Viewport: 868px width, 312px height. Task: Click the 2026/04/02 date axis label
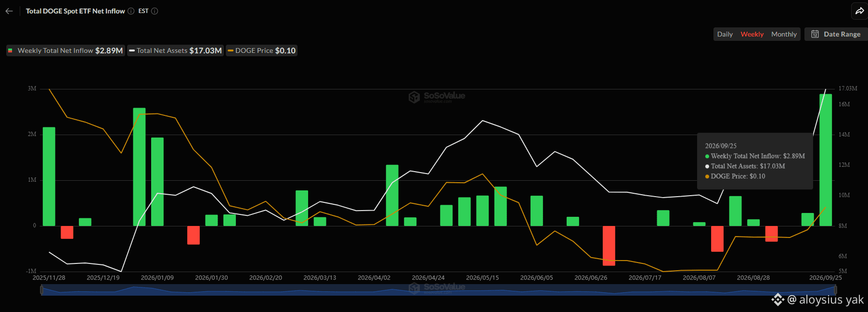pyautogui.click(x=374, y=278)
